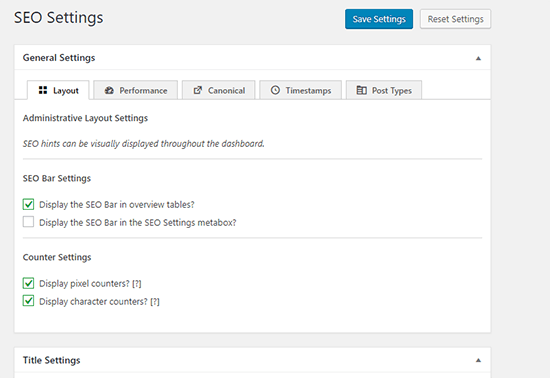This screenshot has width=550, height=378.
Task: Toggle Display pixel counters checkbox
Action: 28,283
